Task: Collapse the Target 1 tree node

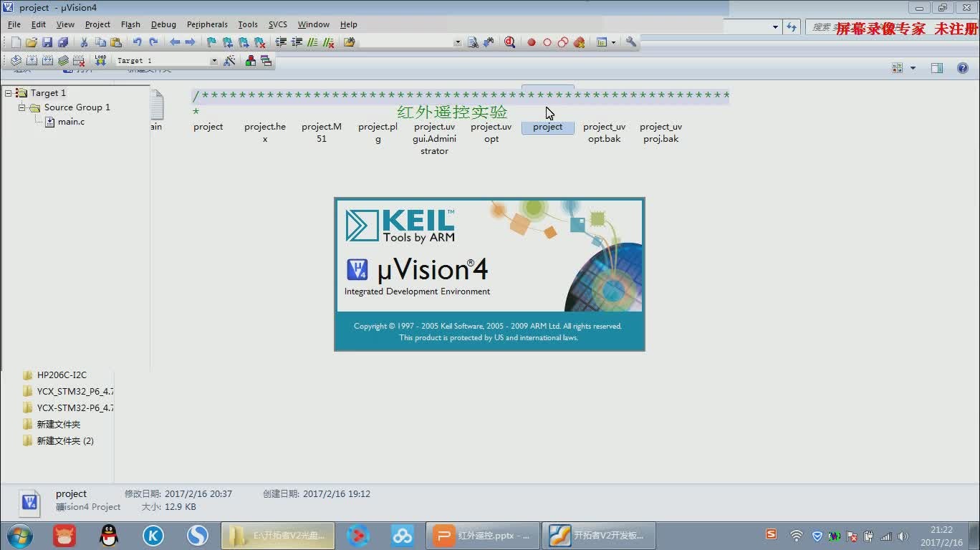Action: tap(8, 93)
